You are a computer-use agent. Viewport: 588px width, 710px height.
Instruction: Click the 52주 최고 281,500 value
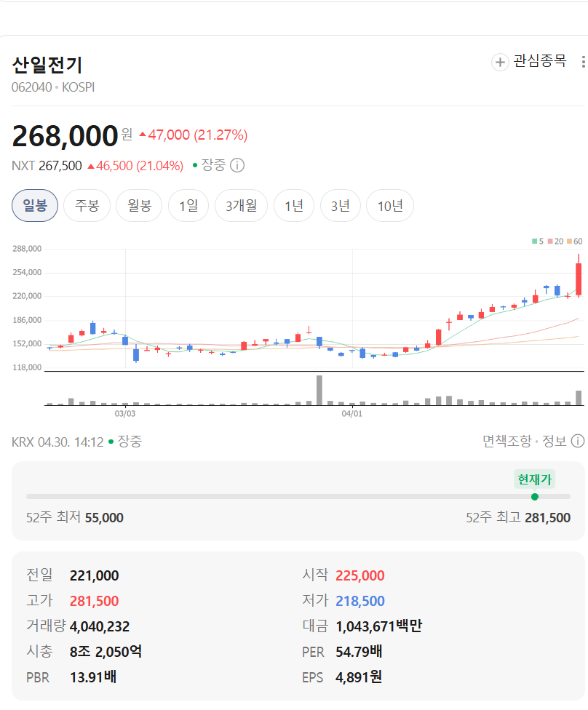click(x=547, y=517)
